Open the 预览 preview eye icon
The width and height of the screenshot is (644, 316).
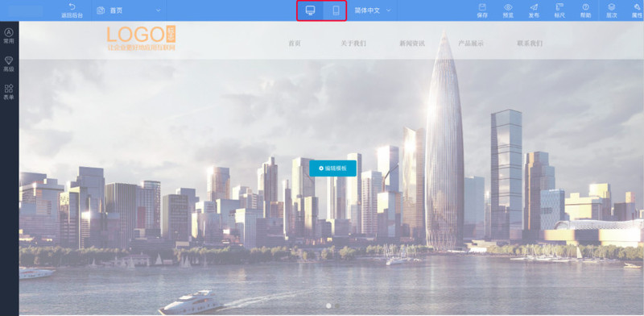[508, 7]
